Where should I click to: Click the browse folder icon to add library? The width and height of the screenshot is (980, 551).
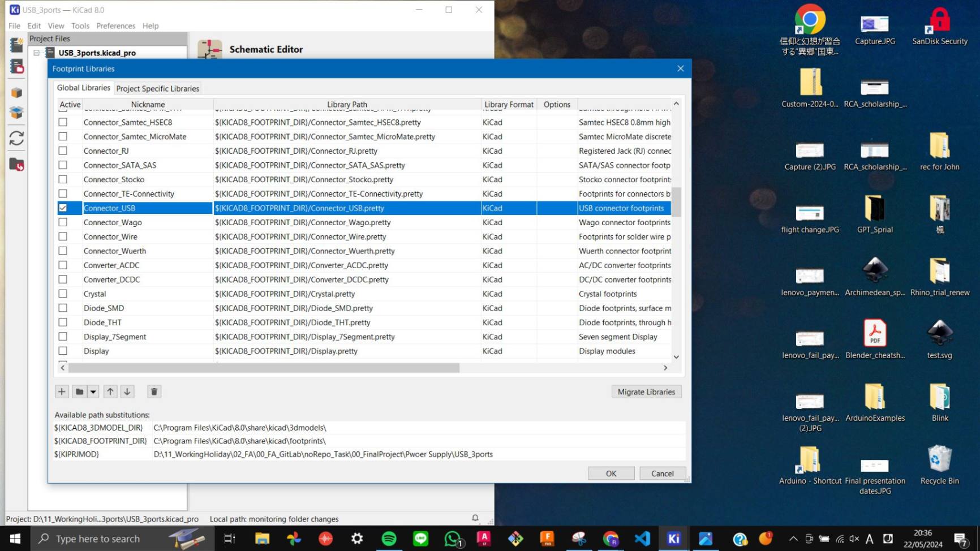[80, 391]
